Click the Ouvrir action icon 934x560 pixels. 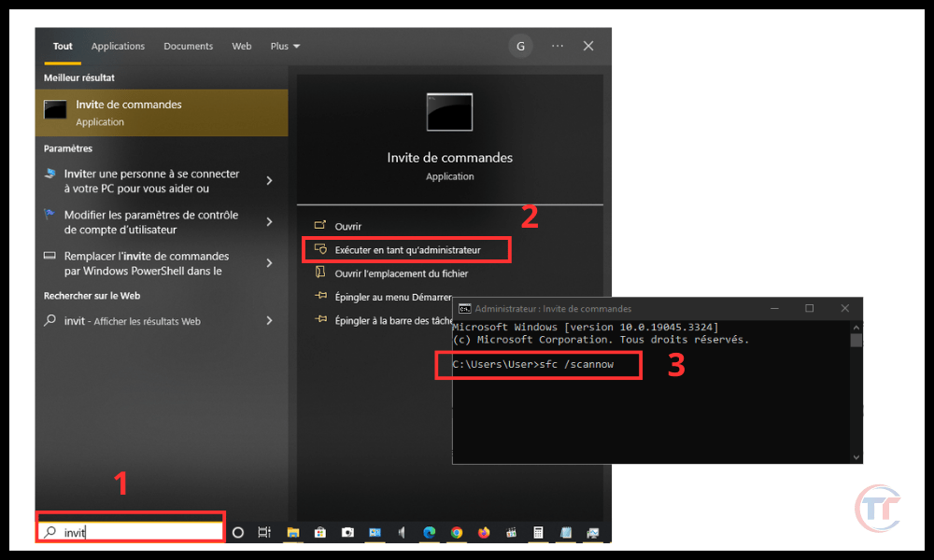319,226
